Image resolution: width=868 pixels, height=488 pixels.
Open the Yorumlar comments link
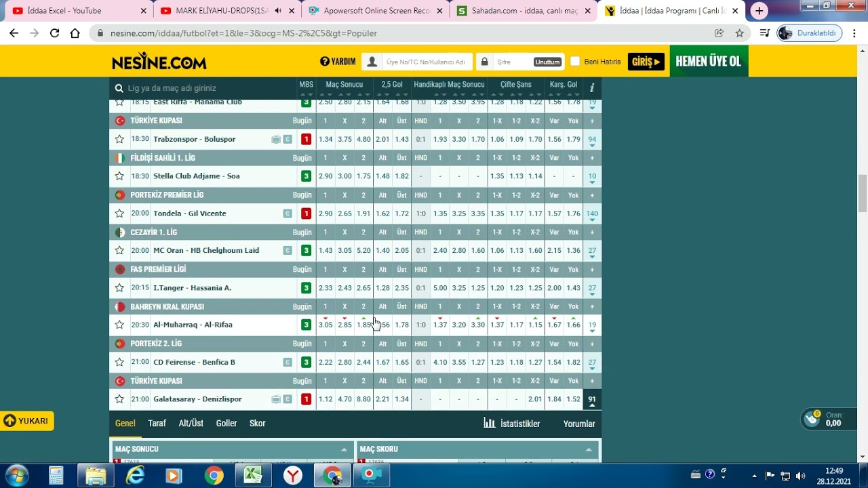click(x=579, y=424)
